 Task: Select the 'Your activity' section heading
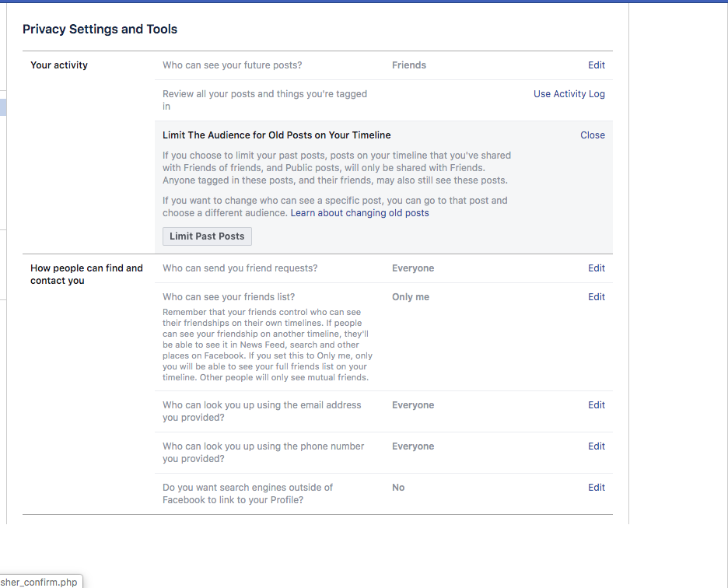59,65
